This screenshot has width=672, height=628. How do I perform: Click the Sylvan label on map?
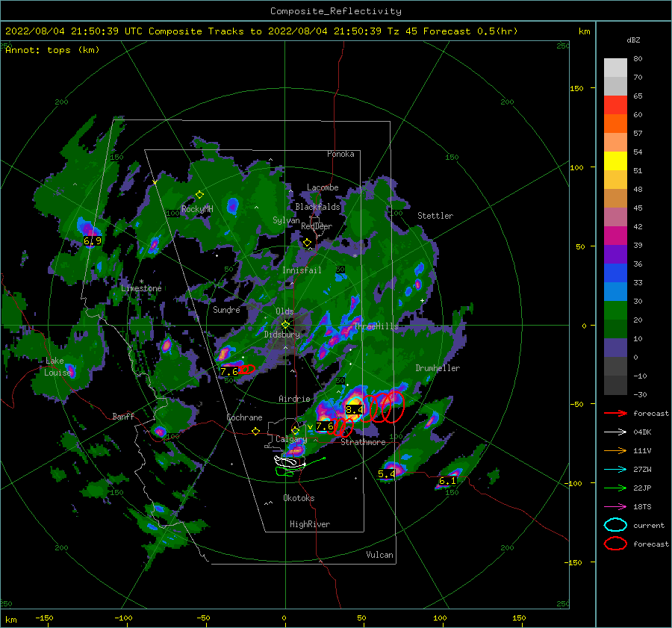pos(286,220)
